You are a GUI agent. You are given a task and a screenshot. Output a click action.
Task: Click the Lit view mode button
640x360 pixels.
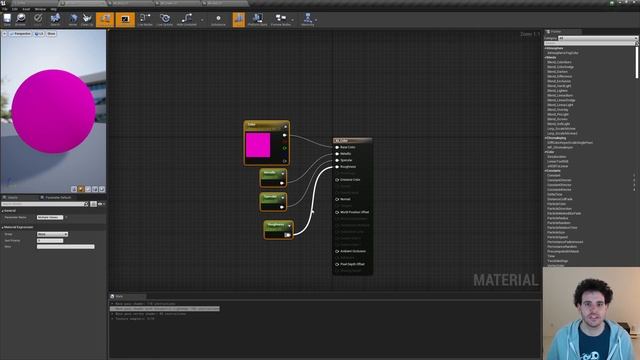pos(39,33)
